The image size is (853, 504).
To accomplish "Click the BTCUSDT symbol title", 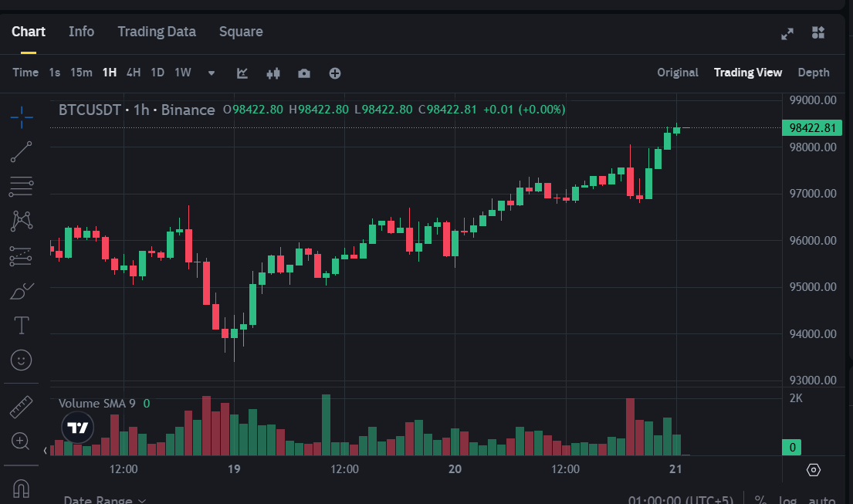I will tap(90, 110).
